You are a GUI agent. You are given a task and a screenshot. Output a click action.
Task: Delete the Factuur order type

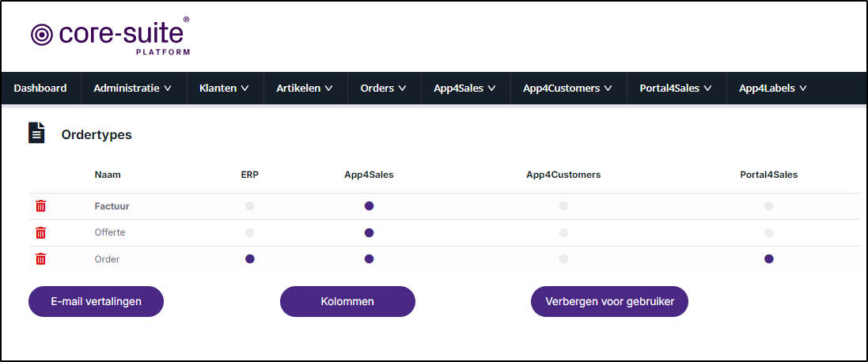point(40,206)
